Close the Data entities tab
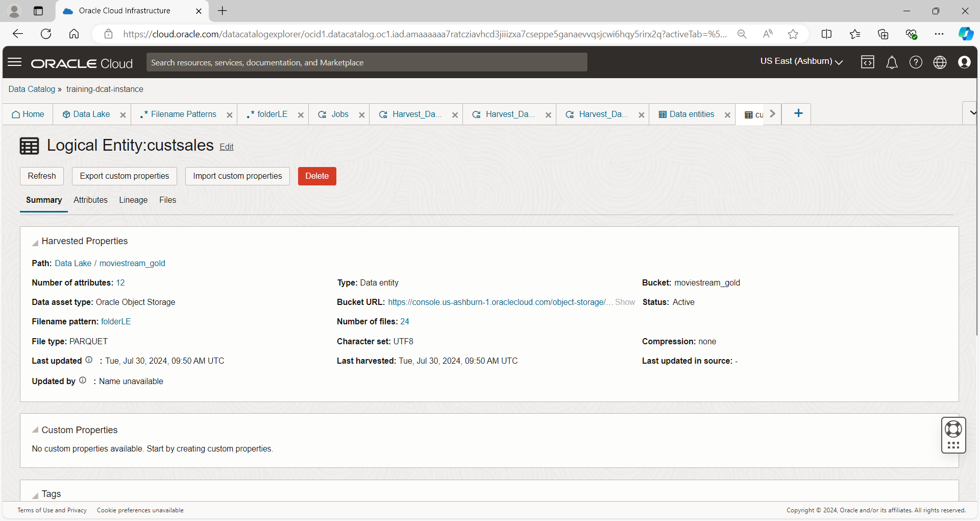The image size is (980, 521). 727,115
